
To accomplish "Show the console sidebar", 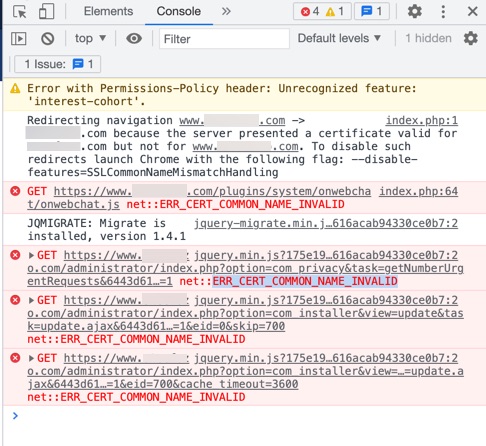I will tap(19, 39).
